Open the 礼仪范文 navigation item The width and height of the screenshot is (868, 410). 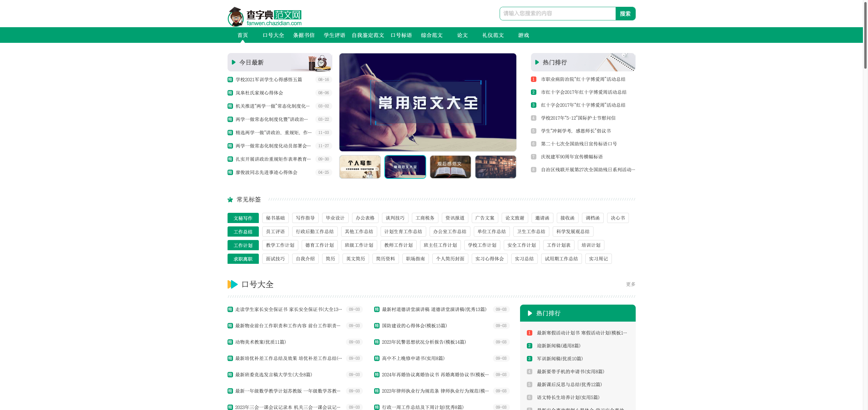[x=493, y=35]
